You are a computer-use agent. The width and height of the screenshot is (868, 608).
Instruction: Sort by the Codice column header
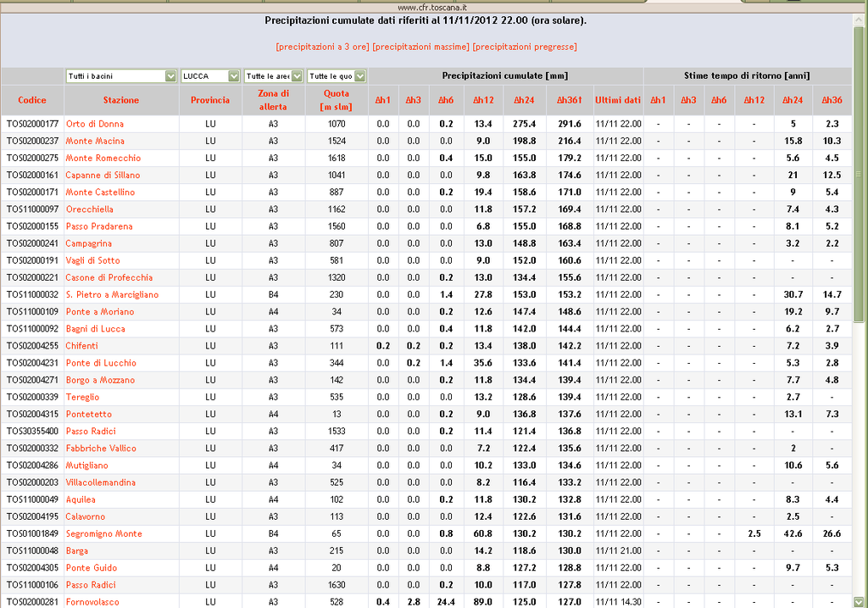(32, 100)
